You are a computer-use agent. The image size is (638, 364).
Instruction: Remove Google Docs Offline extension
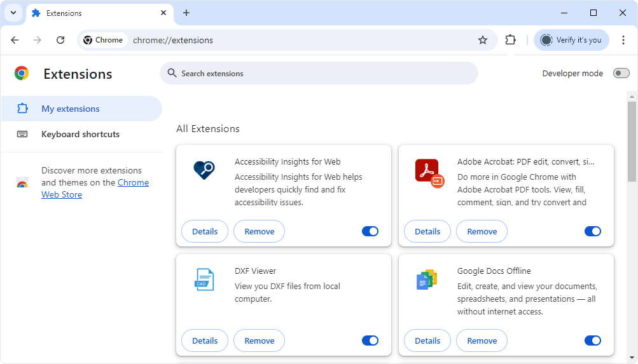click(482, 340)
